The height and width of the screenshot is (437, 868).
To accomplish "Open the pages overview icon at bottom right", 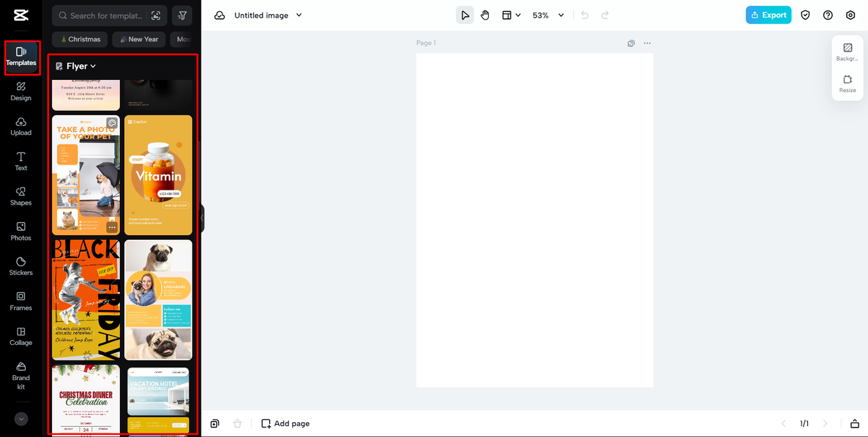I will pyautogui.click(x=854, y=423).
